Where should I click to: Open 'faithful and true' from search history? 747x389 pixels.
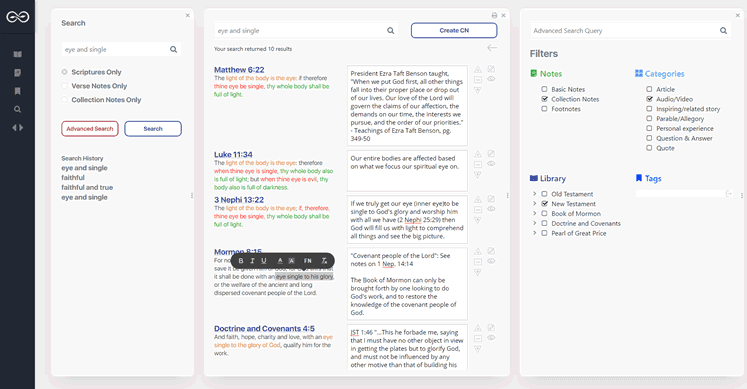click(x=87, y=188)
